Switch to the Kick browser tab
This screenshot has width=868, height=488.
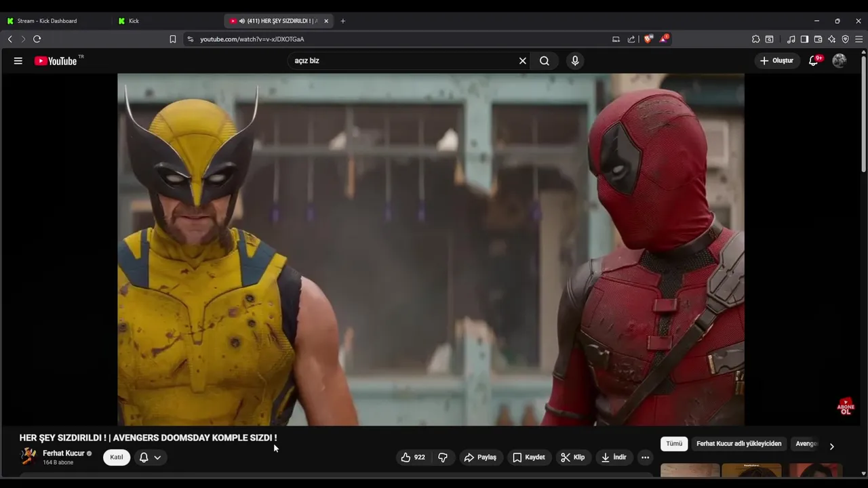[x=166, y=21]
